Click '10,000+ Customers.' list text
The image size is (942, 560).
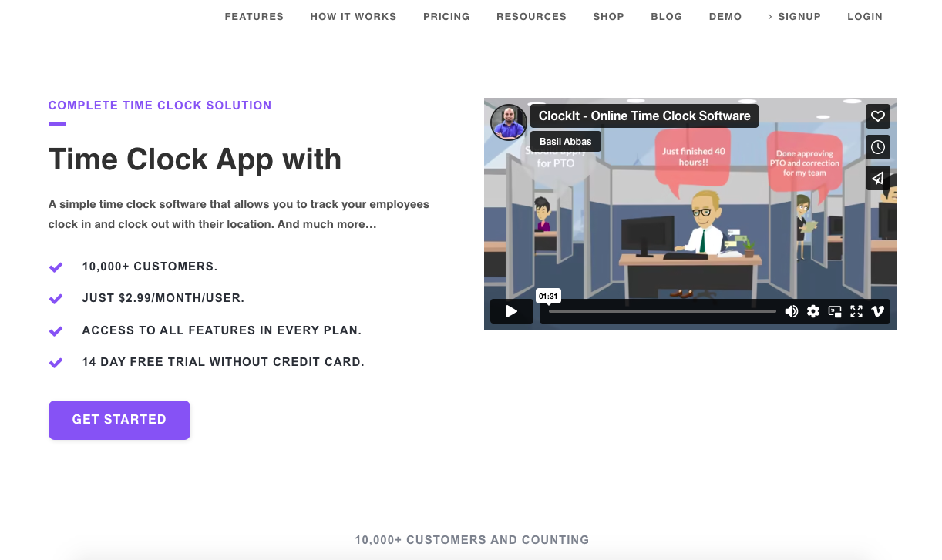coord(150,267)
